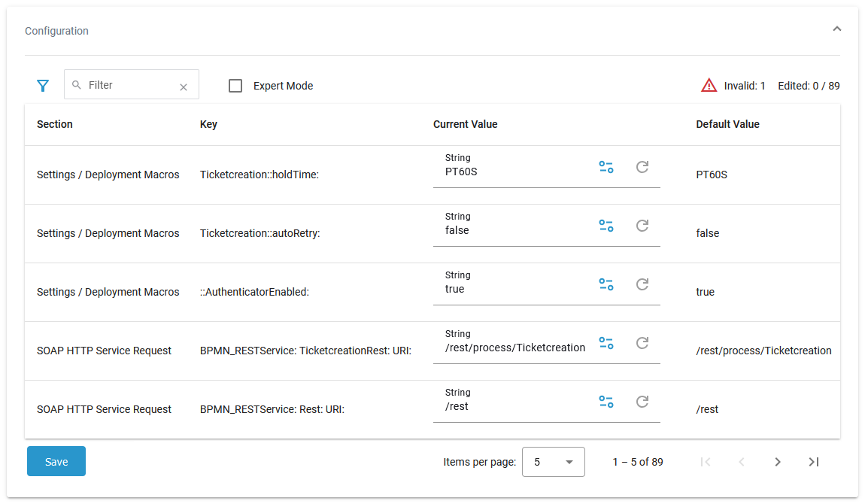Open value options for TicketcreationRest URI
The height and width of the screenshot is (504, 865).
tap(605, 343)
